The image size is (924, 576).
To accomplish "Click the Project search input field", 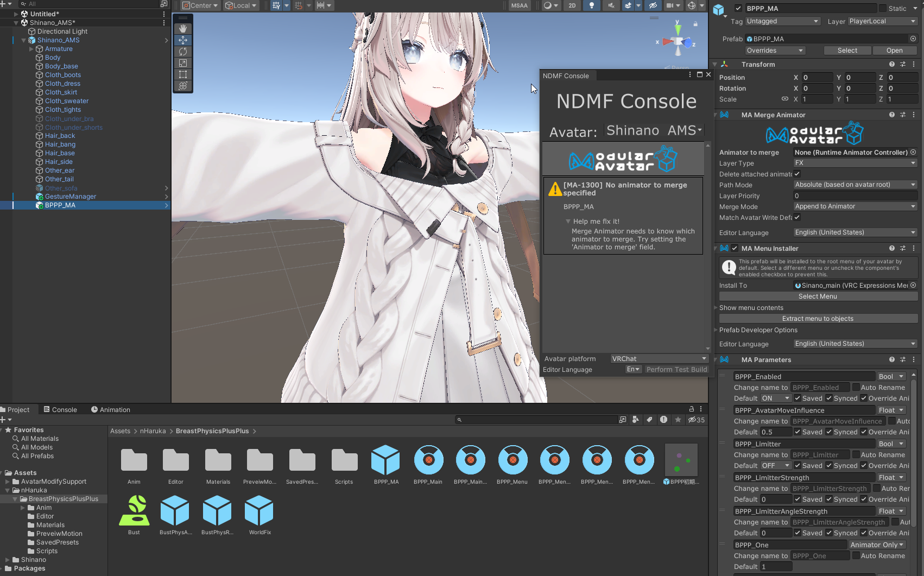I will point(536,420).
